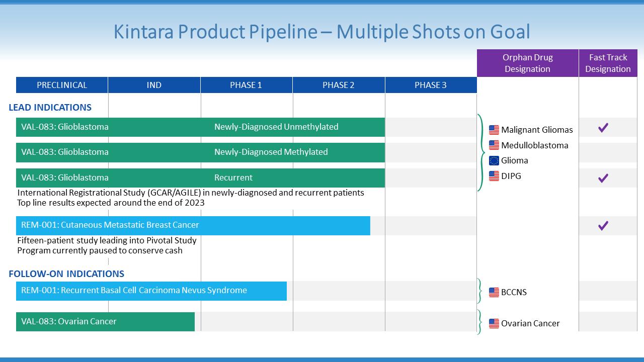Image resolution: width=644 pixels, height=362 pixels.
Task: Click the US flag beside DIPG
Action: [x=494, y=176]
